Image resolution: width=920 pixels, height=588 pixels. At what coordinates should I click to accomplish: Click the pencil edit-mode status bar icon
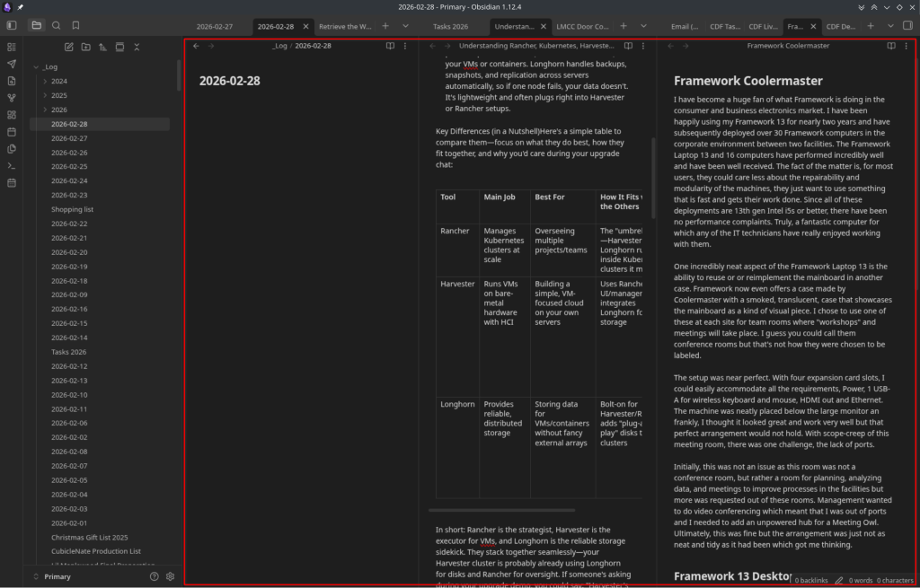839,581
